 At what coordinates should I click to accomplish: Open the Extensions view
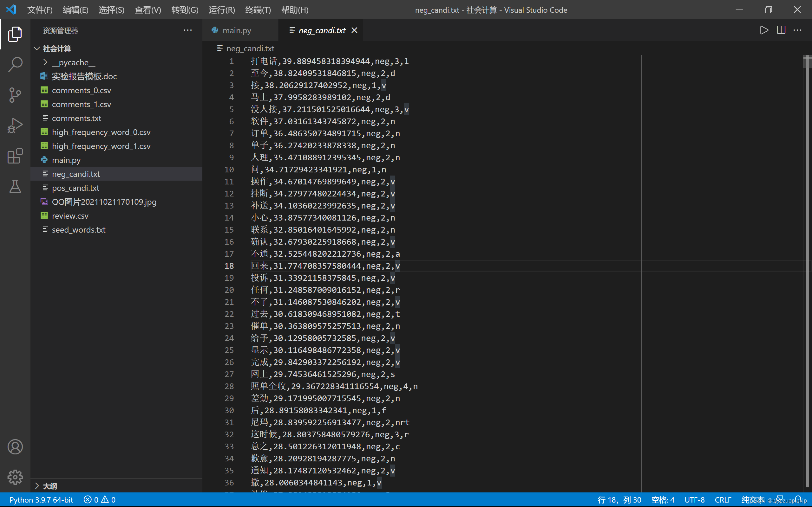pyautogui.click(x=15, y=156)
